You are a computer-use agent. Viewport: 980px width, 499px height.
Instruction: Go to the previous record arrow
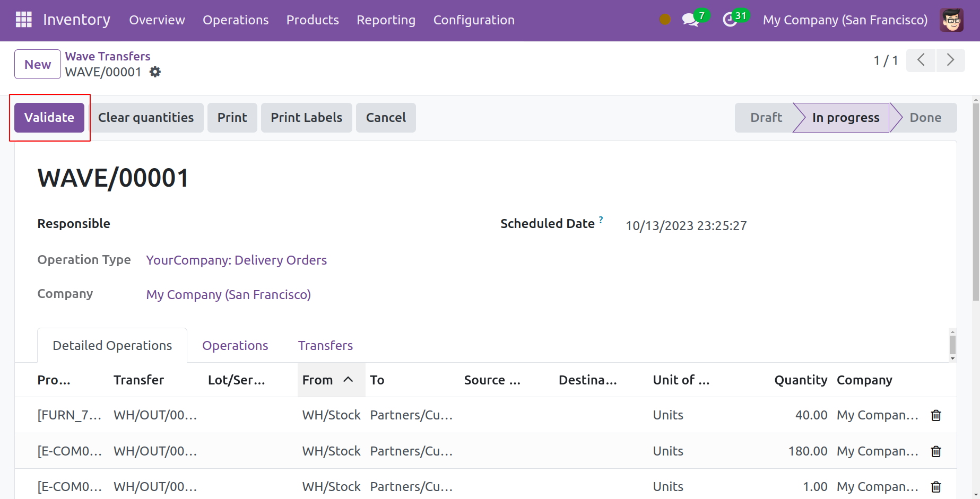[921, 60]
